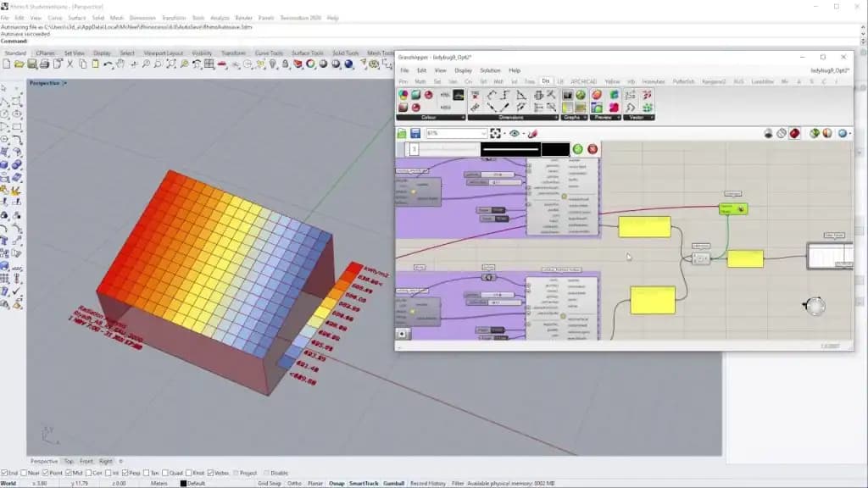Select the Pan hand tool in Rhino
The width and height of the screenshot is (868, 488).
(120, 64)
